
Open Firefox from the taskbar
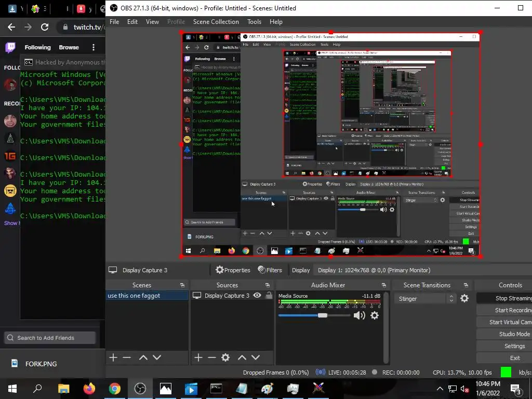pyautogui.click(x=89, y=389)
